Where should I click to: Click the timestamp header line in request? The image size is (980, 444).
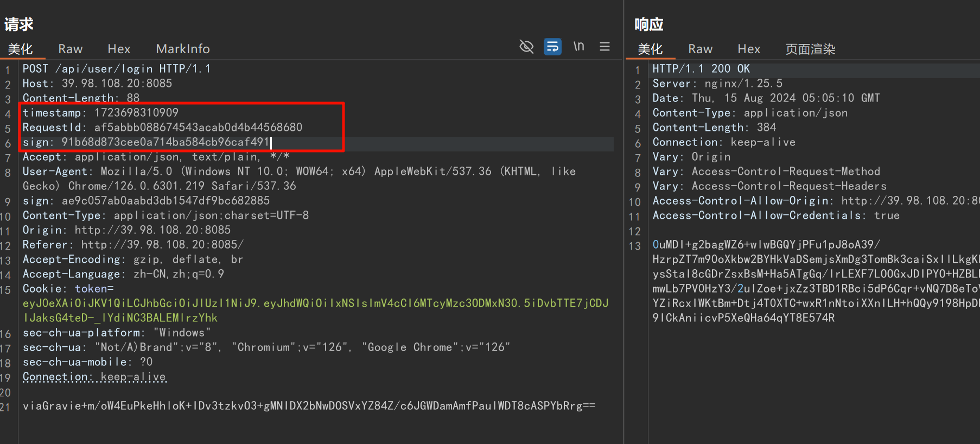[100, 113]
